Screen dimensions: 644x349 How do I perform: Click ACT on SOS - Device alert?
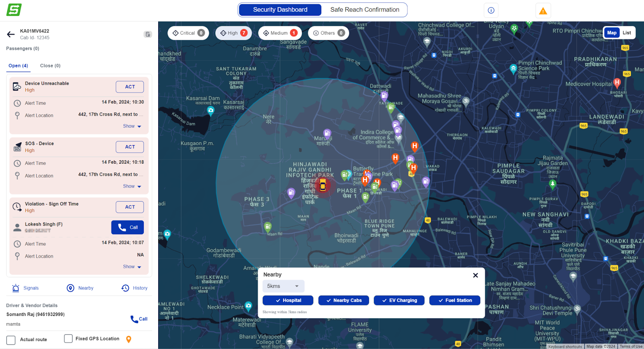[130, 147]
